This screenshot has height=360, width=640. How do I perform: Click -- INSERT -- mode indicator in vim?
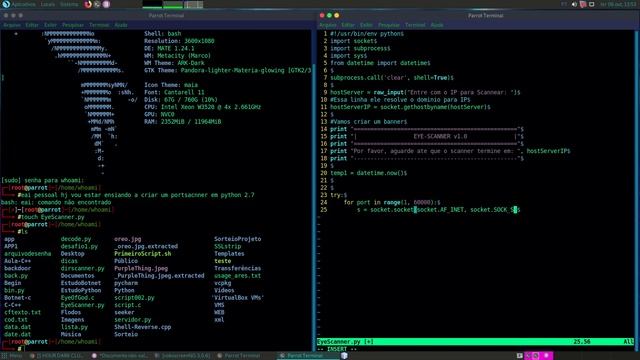[x=337, y=349]
